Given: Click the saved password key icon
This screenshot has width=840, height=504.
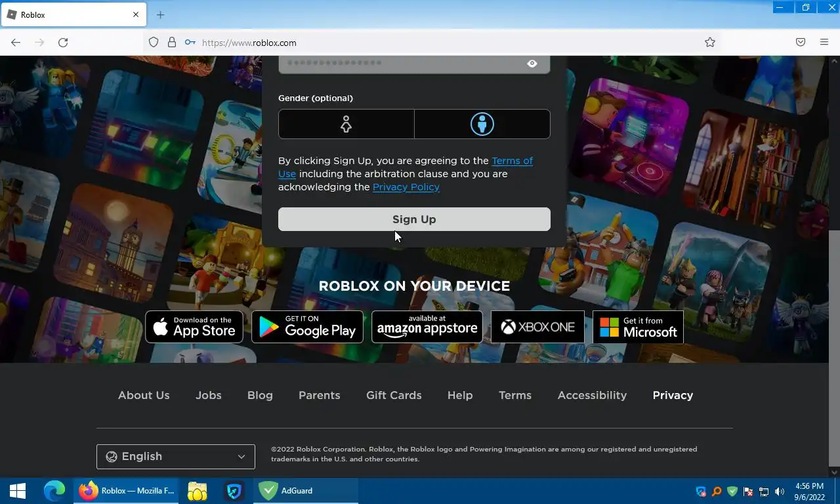Looking at the screenshot, I should coord(190,43).
